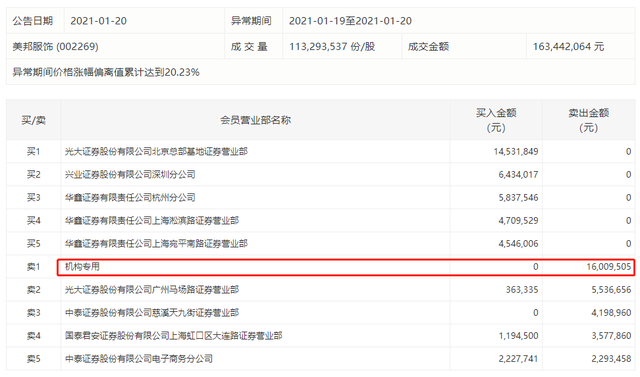640x377 pixels.
Task: Select 华鑫证券 上海淞滨路证券营业部 row
Action: coord(320,220)
